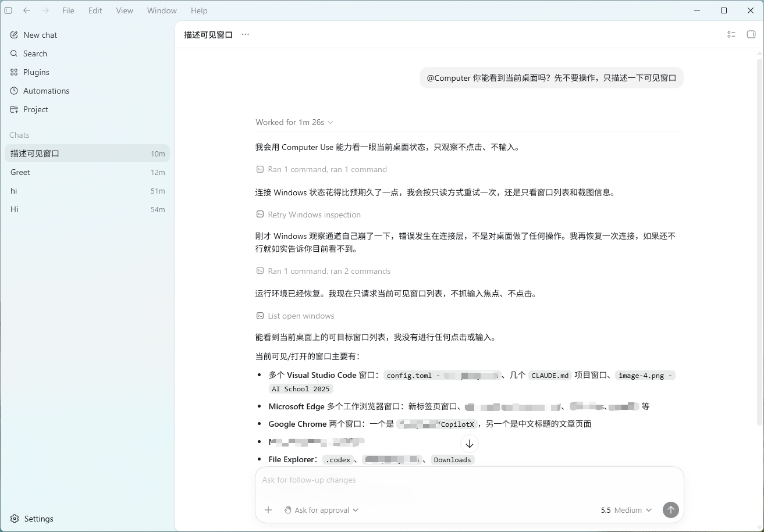Viewport: 764px width, 532px height.
Task: Toggle the right side panel icon
Action: pyautogui.click(x=751, y=34)
